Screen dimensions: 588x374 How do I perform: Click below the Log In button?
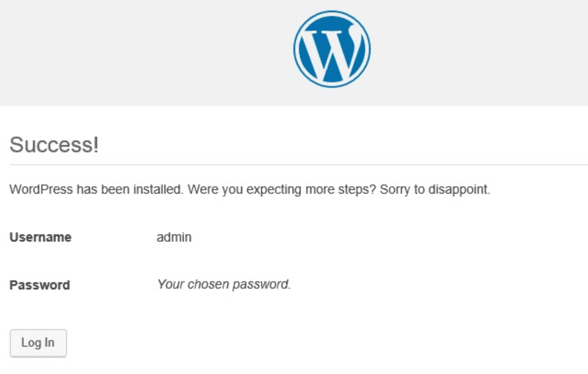coord(38,365)
